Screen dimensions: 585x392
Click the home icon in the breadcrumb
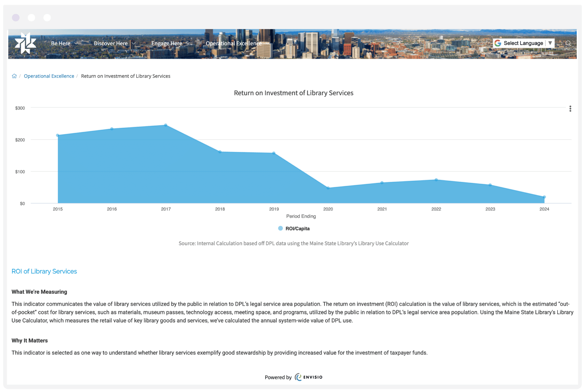[x=14, y=76]
